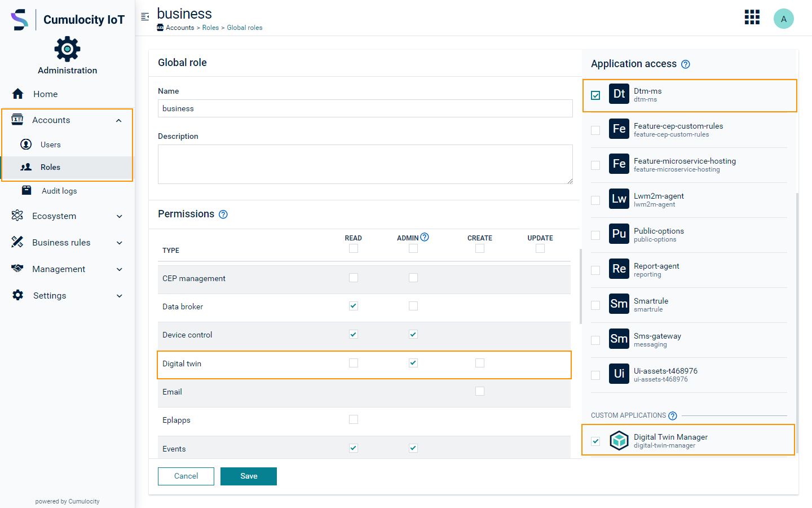This screenshot has height=508, width=812.
Task: Click the Business rules pencil-ruler icon
Action: pos(17,242)
